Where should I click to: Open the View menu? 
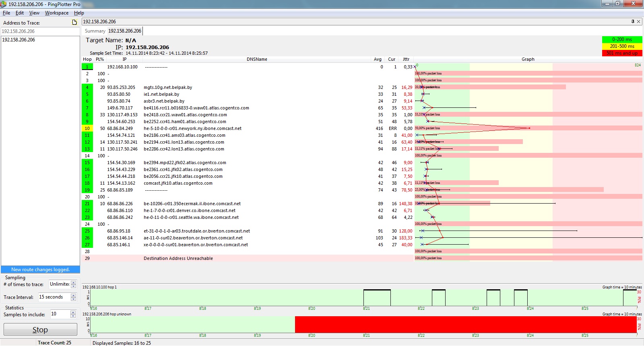(x=34, y=13)
